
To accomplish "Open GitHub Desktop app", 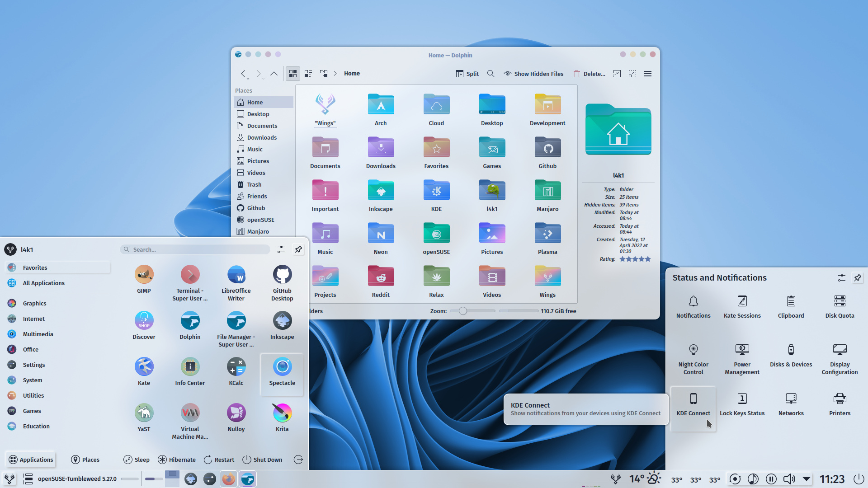I will pos(282,283).
